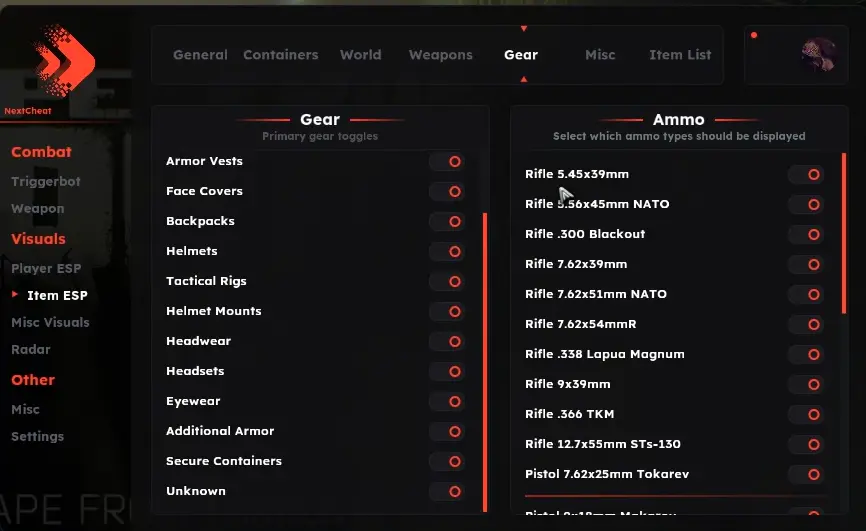Turn on Pistol 7.62x25mm Tokarev toggle
The width and height of the screenshot is (866, 531).
(x=806, y=474)
